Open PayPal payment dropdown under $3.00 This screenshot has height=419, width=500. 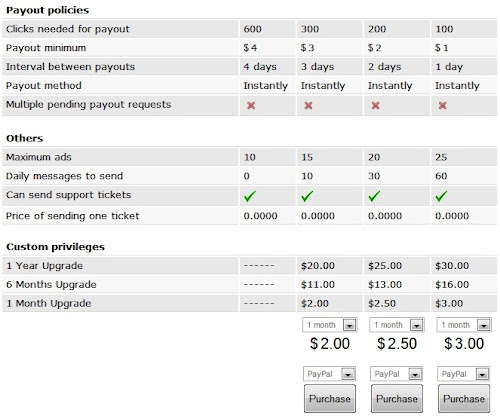coord(463,374)
